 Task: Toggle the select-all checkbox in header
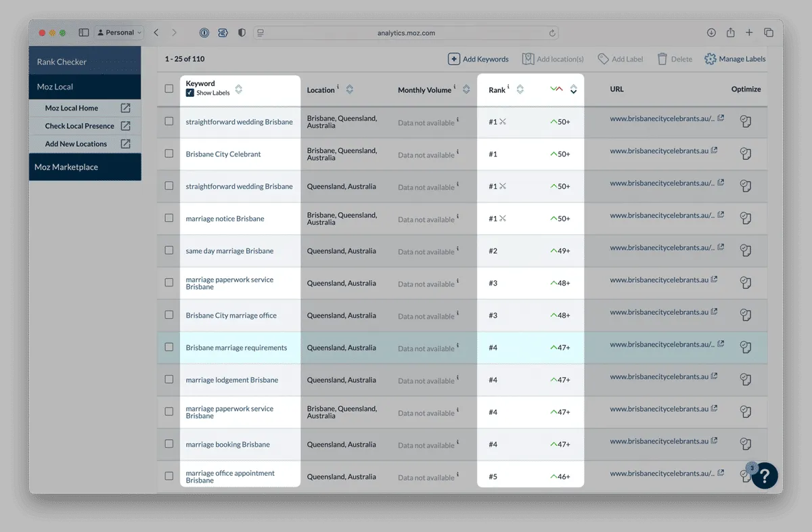point(169,88)
